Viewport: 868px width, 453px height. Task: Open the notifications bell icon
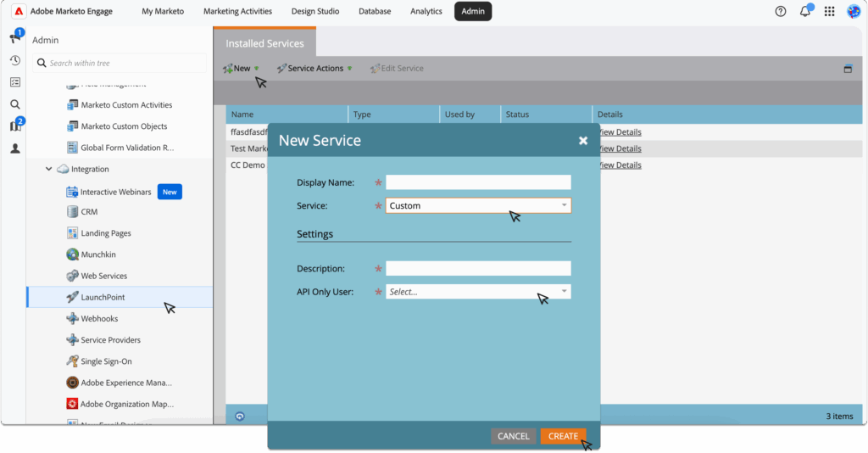tap(805, 11)
